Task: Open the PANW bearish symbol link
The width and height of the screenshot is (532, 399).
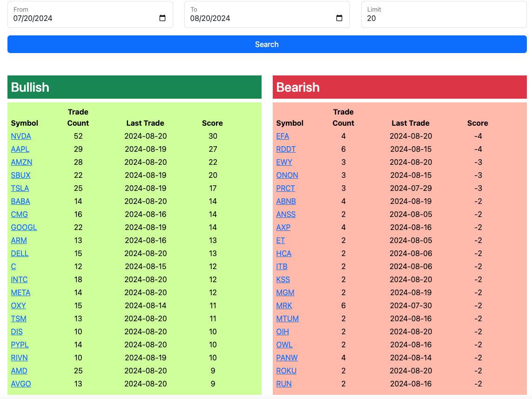Action: (x=287, y=358)
